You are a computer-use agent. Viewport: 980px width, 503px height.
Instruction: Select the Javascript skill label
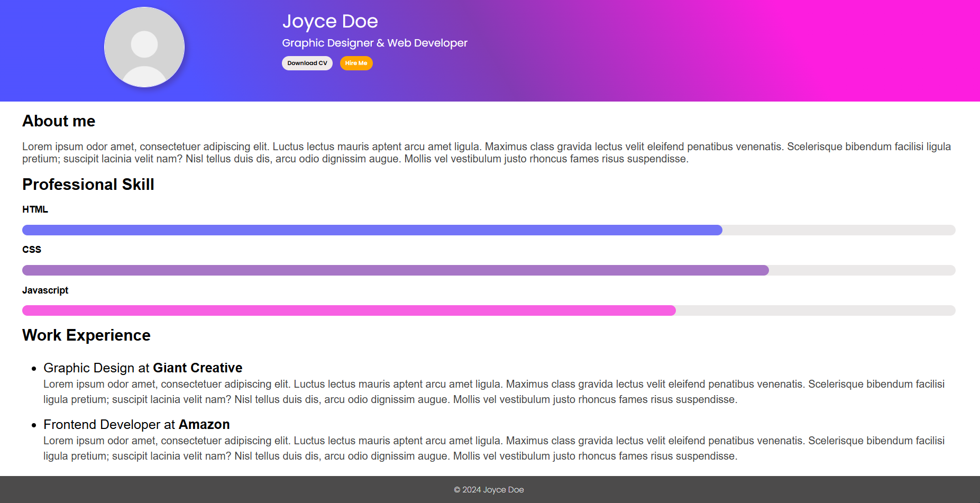[x=45, y=290]
